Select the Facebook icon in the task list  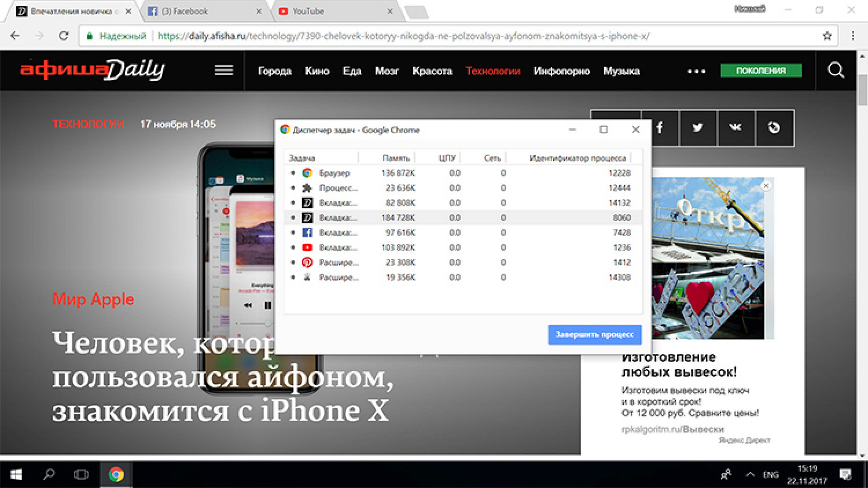(x=307, y=232)
